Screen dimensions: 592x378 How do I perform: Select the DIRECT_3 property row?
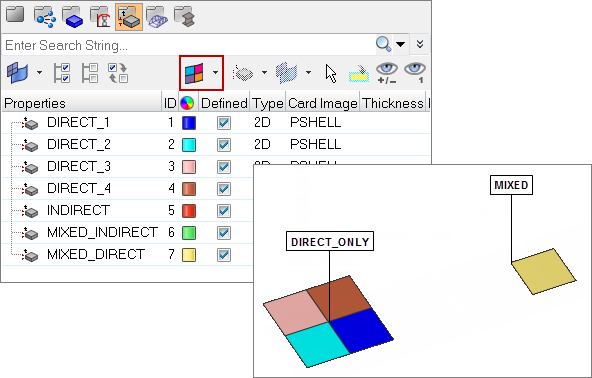128,166
